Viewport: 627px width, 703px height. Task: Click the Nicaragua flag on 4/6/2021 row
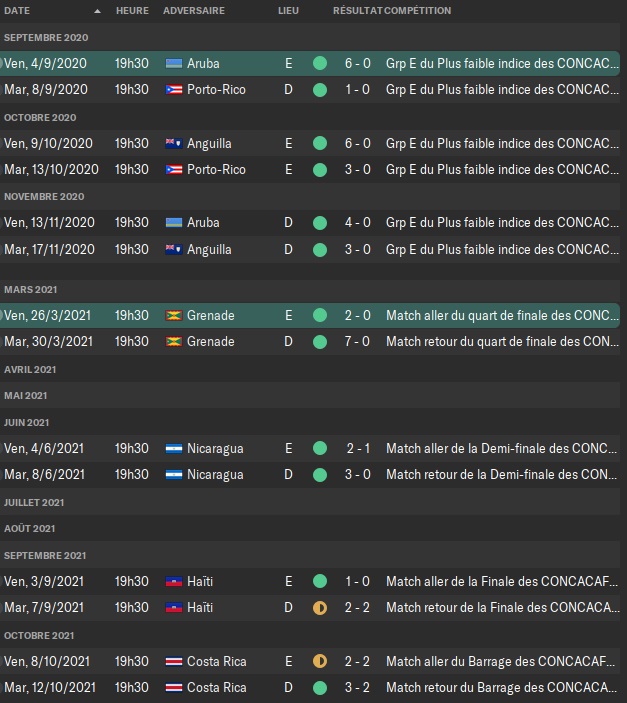[174, 448]
